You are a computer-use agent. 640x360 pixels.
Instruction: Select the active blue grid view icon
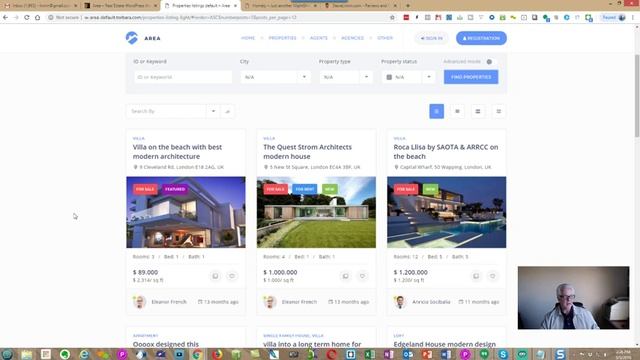[x=436, y=111]
